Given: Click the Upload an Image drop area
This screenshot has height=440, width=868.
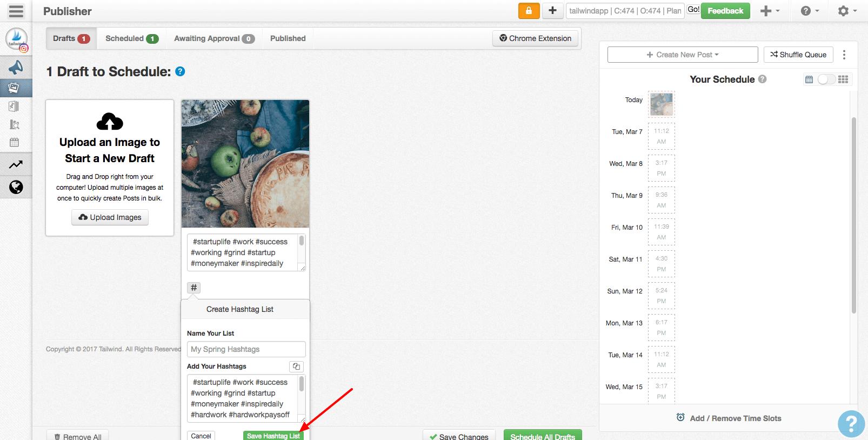Looking at the screenshot, I should (x=110, y=168).
